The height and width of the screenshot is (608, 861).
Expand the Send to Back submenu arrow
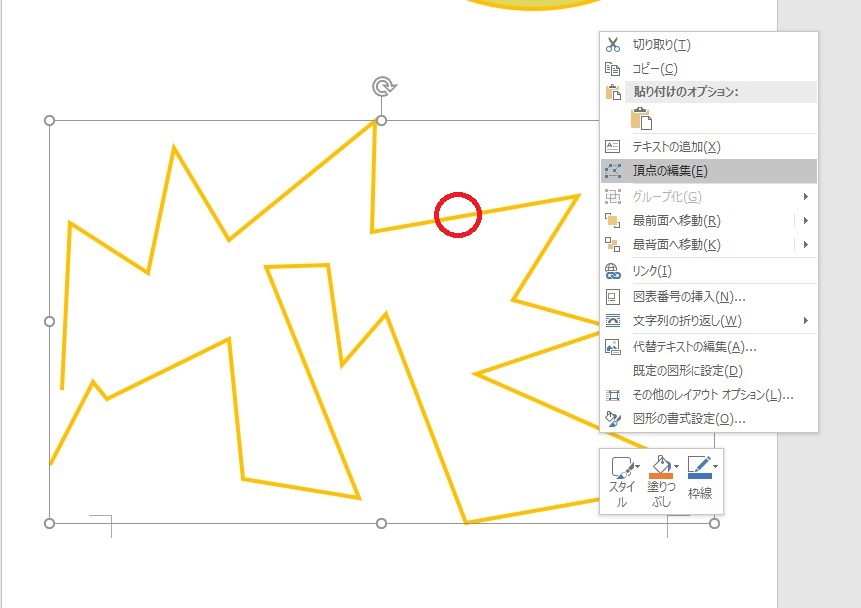(x=806, y=244)
